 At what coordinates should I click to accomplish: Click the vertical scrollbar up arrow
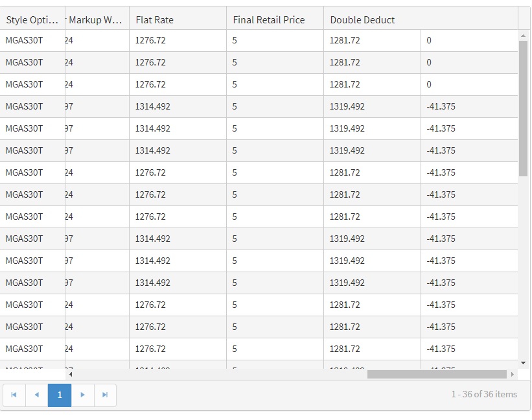[x=524, y=36]
